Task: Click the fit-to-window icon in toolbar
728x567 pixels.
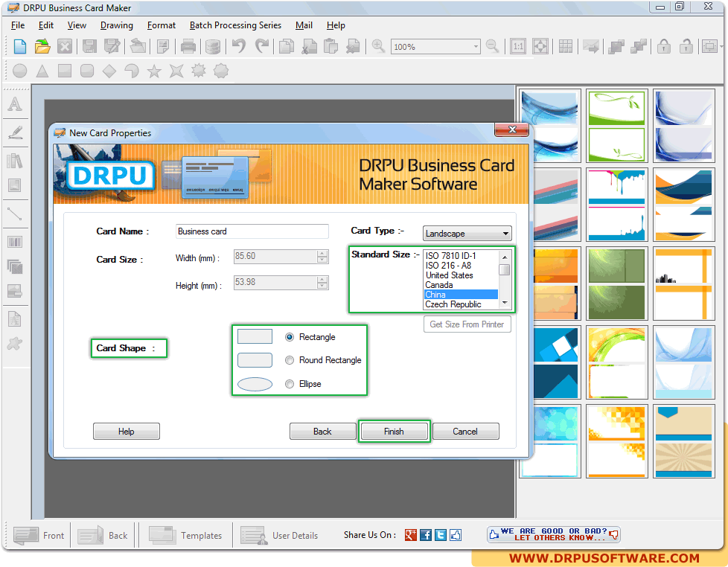Action: click(x=541, y=46)
